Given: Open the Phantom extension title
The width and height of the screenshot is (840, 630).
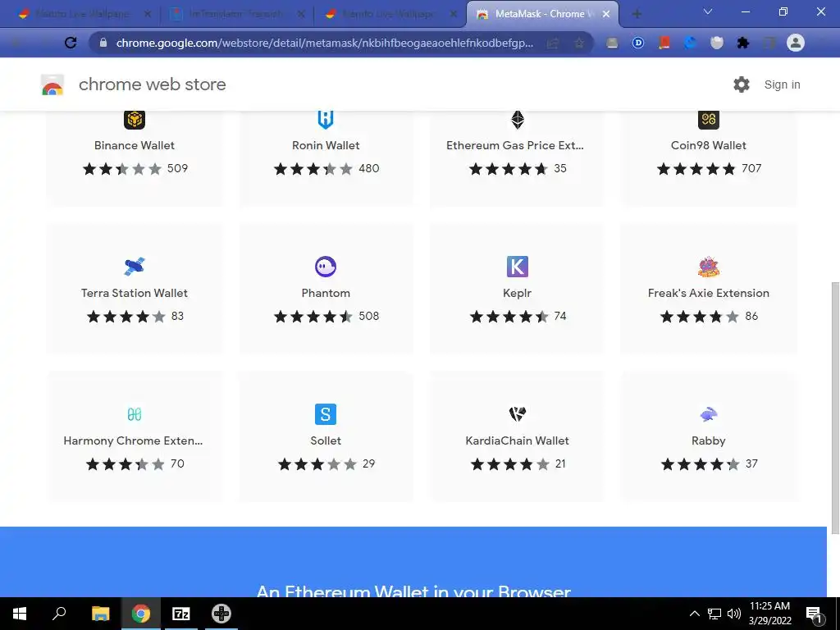Looking at the screenshot, I should (x=326, y=293).
